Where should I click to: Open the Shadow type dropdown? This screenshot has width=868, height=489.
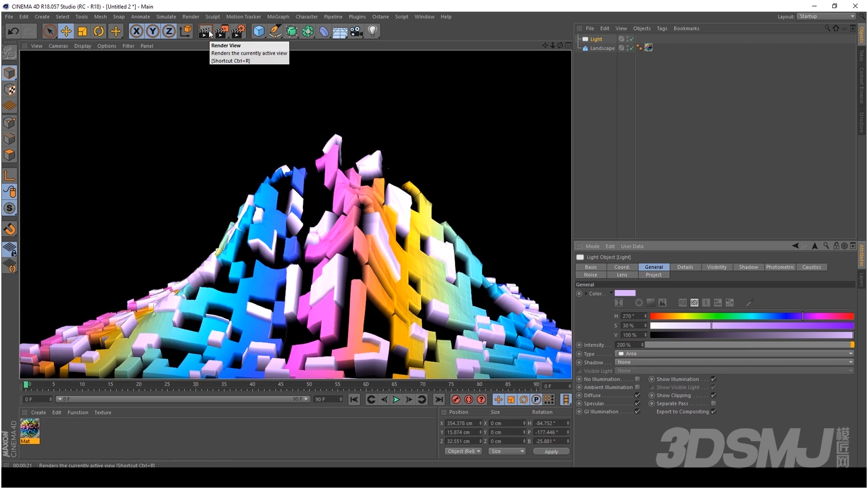[x=735, y=362]
